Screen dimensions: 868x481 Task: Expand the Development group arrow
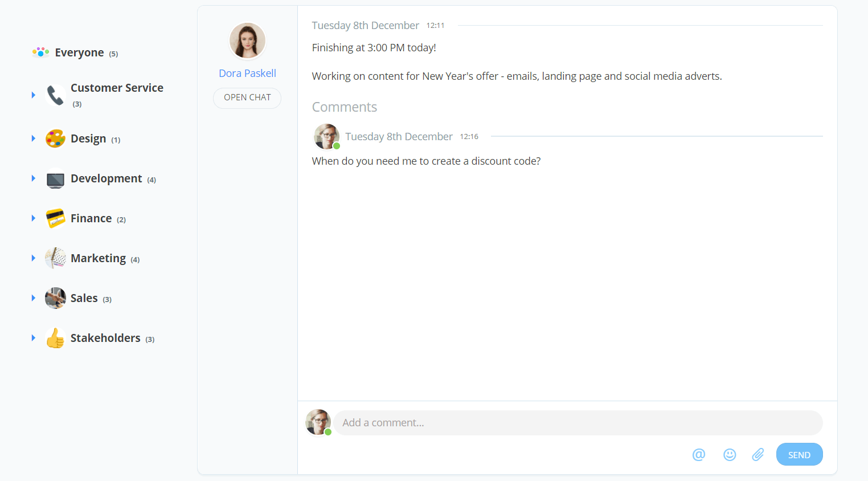pyautogui.click(x=33, y=178)
